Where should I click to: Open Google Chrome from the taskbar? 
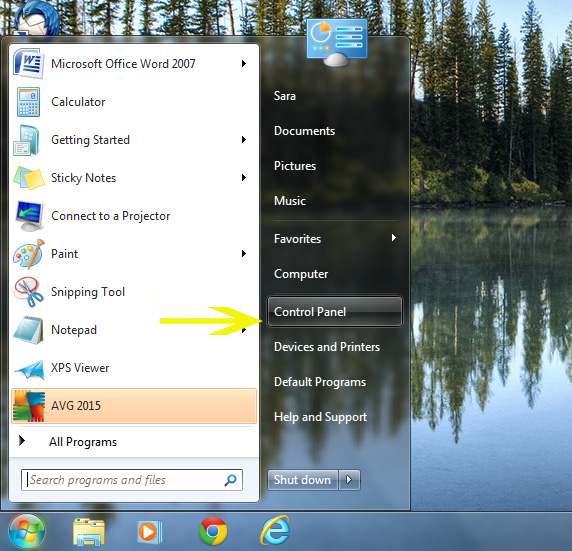pyautogui.click(x=213, y=531)
